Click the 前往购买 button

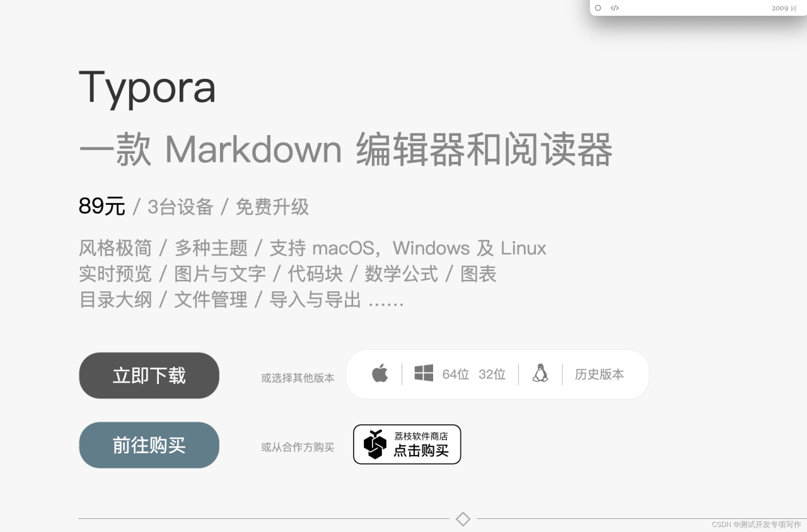coord(149,445)
